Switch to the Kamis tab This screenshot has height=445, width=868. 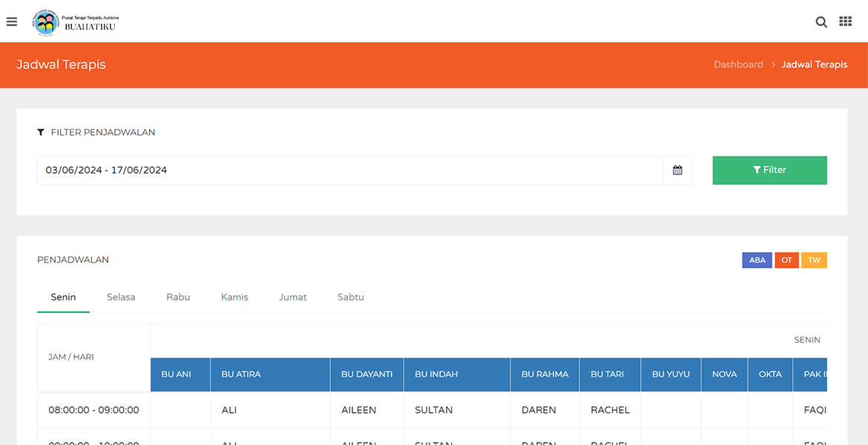click(234, 297)
